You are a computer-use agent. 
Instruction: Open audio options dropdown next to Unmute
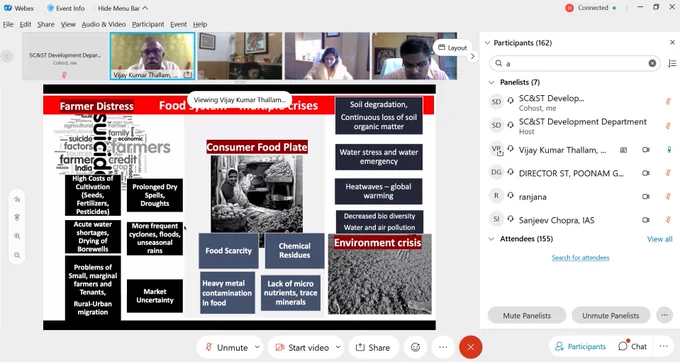point(257,347)
